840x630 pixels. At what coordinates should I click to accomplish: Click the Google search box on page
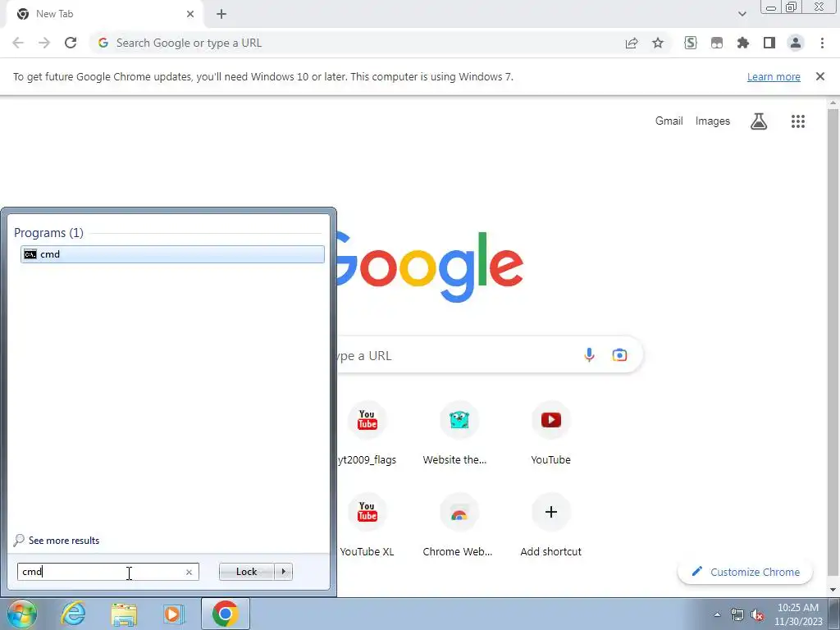click(x=455, y=355)
